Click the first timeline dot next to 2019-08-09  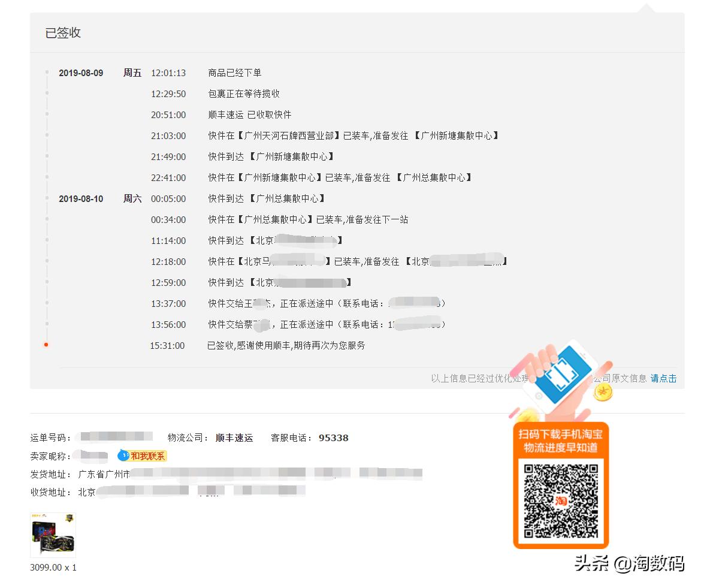click(x=47, y=73)
